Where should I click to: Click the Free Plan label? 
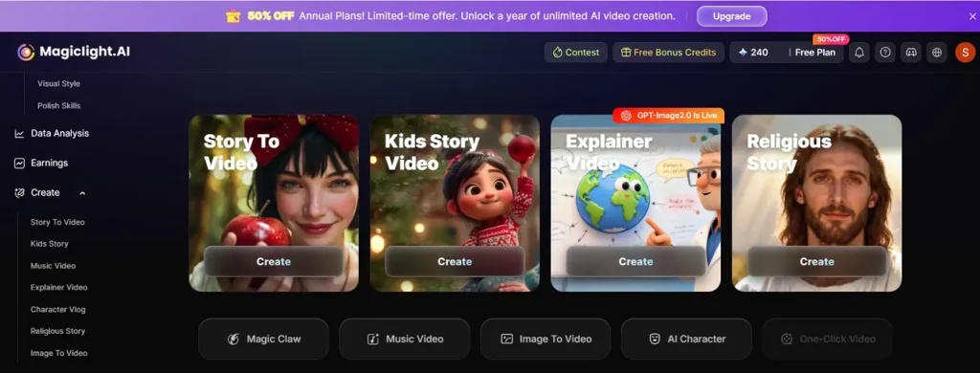pyautogui.click(x=815, y=53)
